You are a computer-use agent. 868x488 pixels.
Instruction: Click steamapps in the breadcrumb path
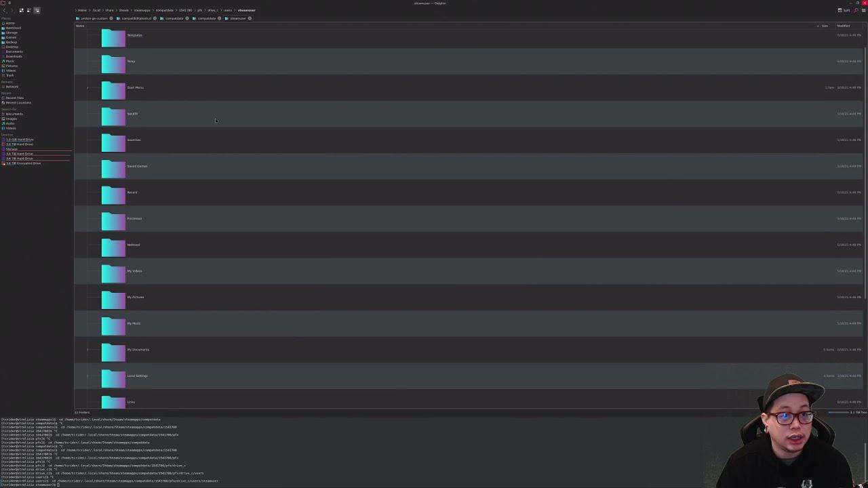pyautogui.click(x=142, y=10)
